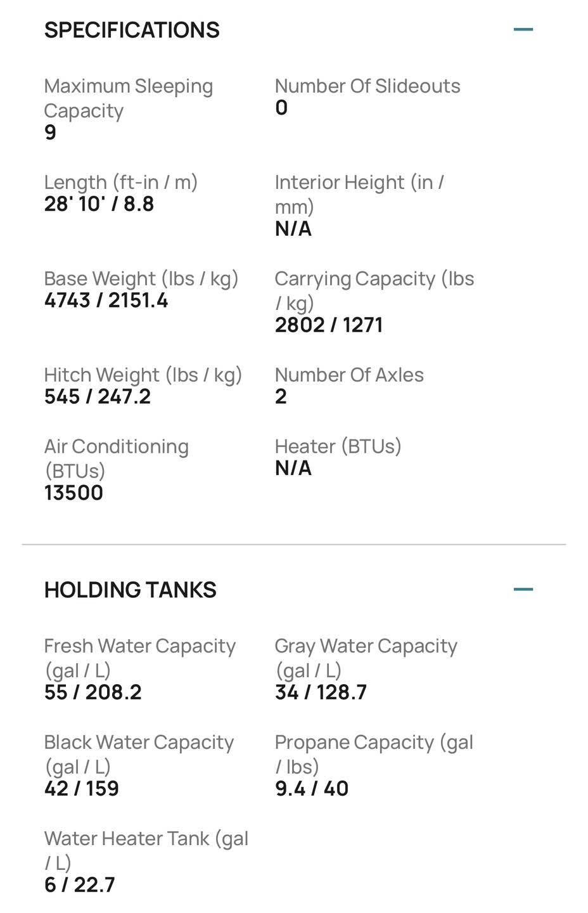
Task: Click the HOLDING TANKS heading
Action: [131, 590]
